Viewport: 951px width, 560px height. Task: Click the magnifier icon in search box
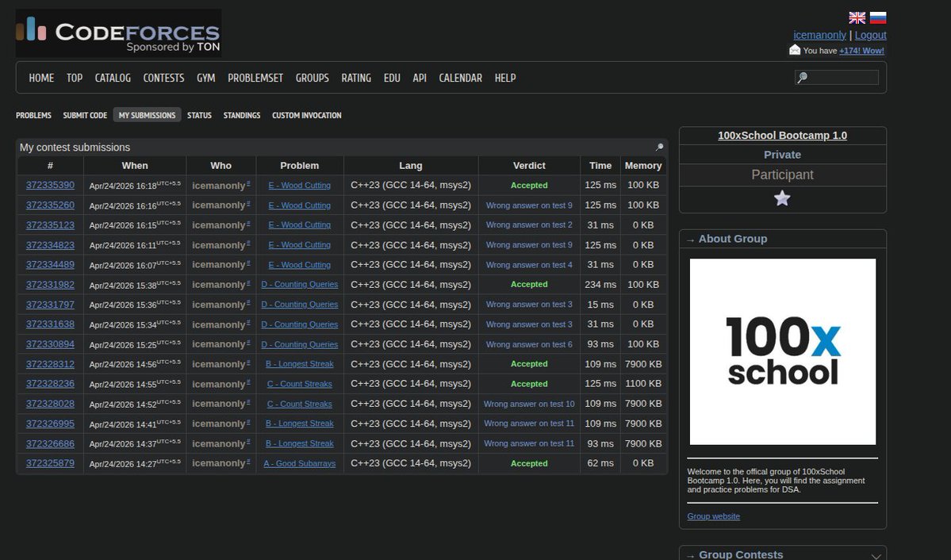pyautogui.click(x=803, y=78)
